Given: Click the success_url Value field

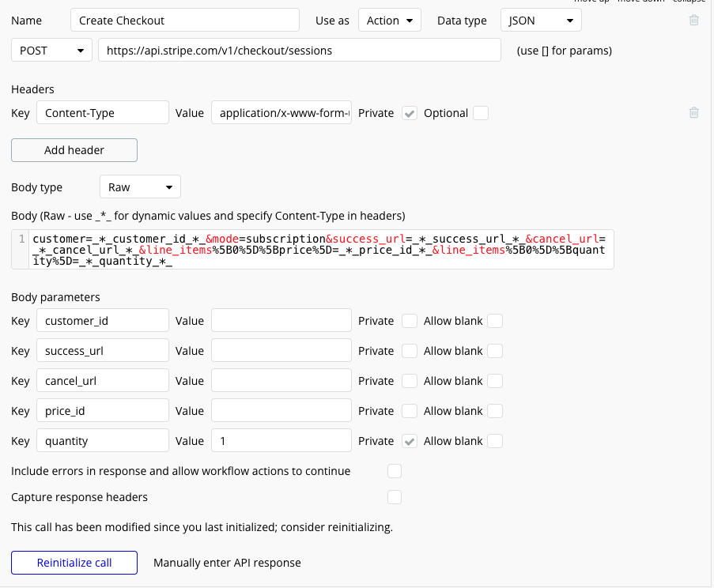Looking at the screenshot, I should [x=281, y=351].
